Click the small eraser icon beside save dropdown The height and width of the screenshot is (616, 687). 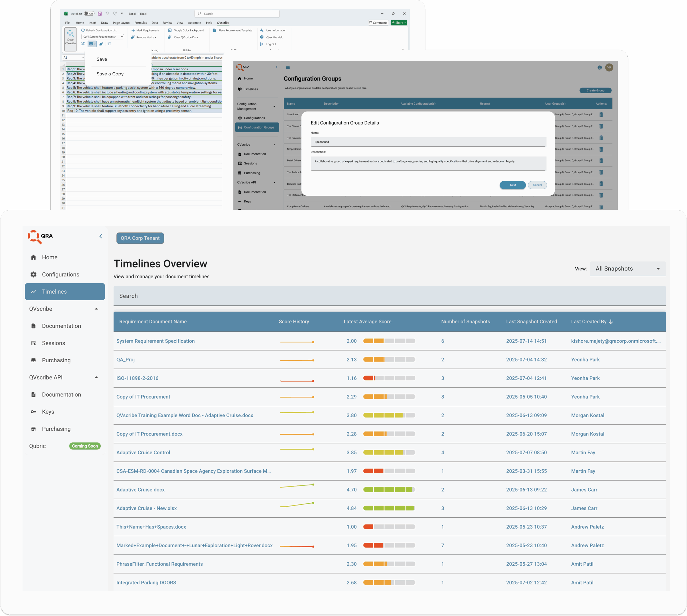(101, 44)
